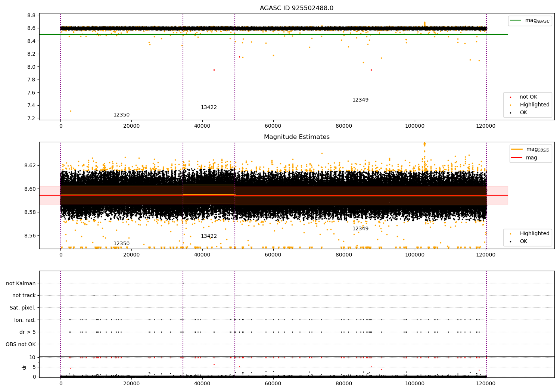Viewport: 560px width, 392px height.
Task: Click the 8.58 y-tick in Magnitude Estimates
Action: [x=30, y=212]
